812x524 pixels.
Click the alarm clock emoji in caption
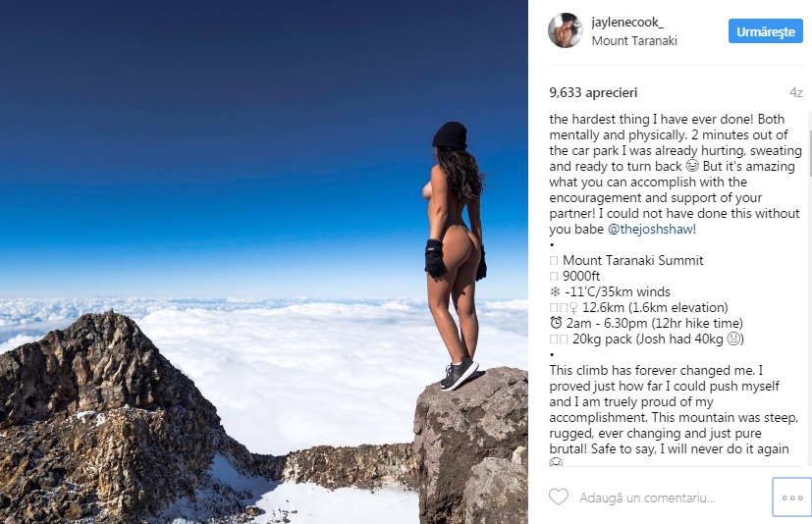tap(556, 323)
